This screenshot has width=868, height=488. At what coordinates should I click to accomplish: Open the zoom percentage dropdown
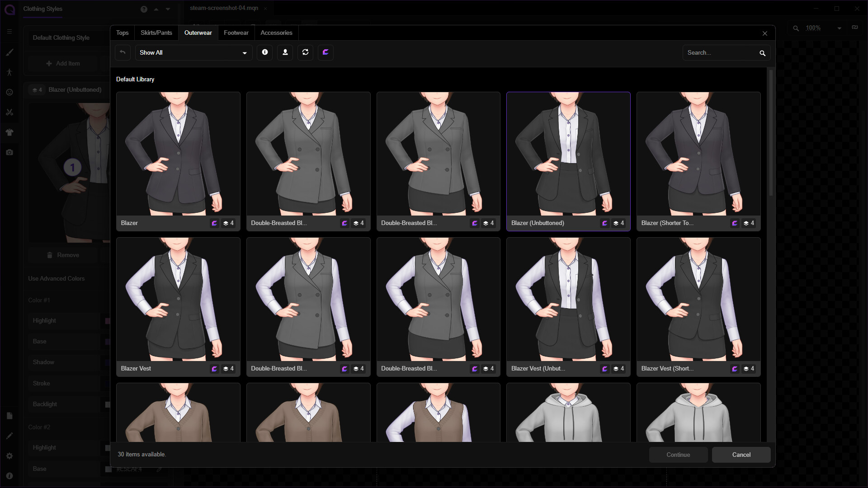pyautogui.click(x=840, y=28)
